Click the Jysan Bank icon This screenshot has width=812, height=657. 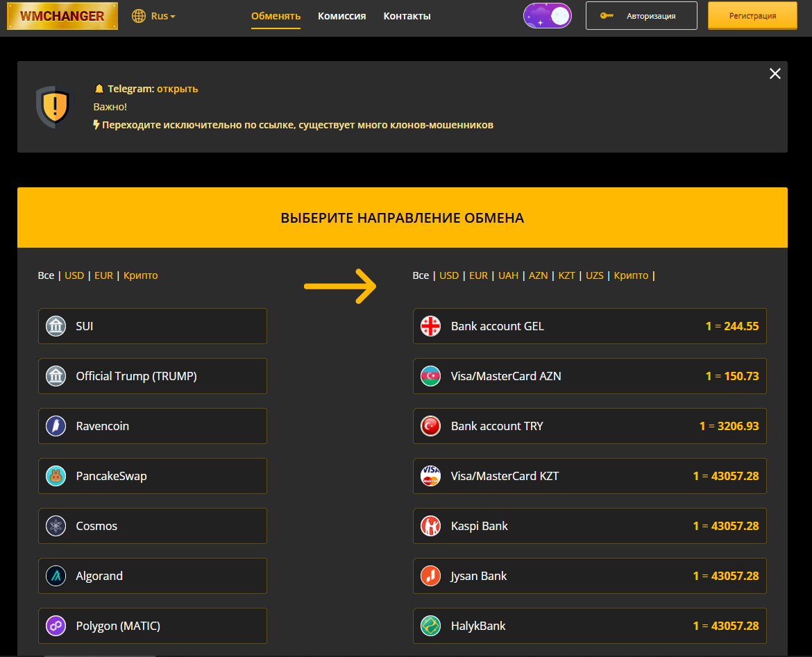[x=430, y=576]
